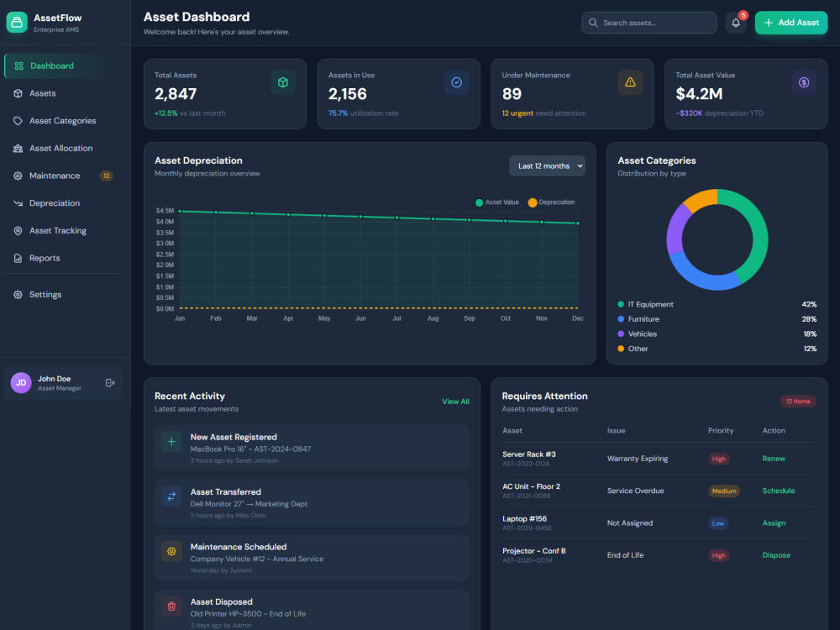Click the JD user avatar

pos(21,382)
